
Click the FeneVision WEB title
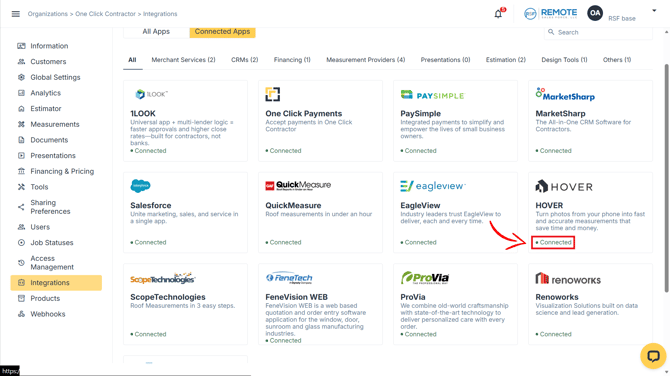(297, 297)
